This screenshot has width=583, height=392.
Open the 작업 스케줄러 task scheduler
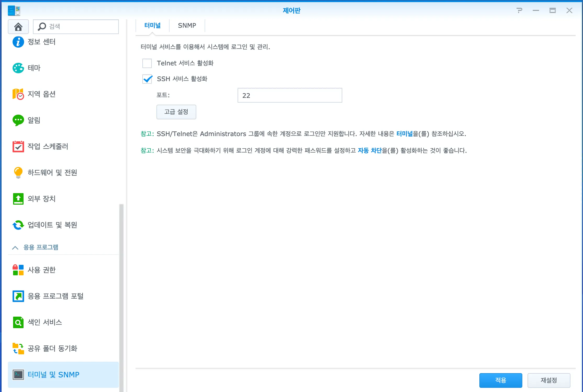18,146
